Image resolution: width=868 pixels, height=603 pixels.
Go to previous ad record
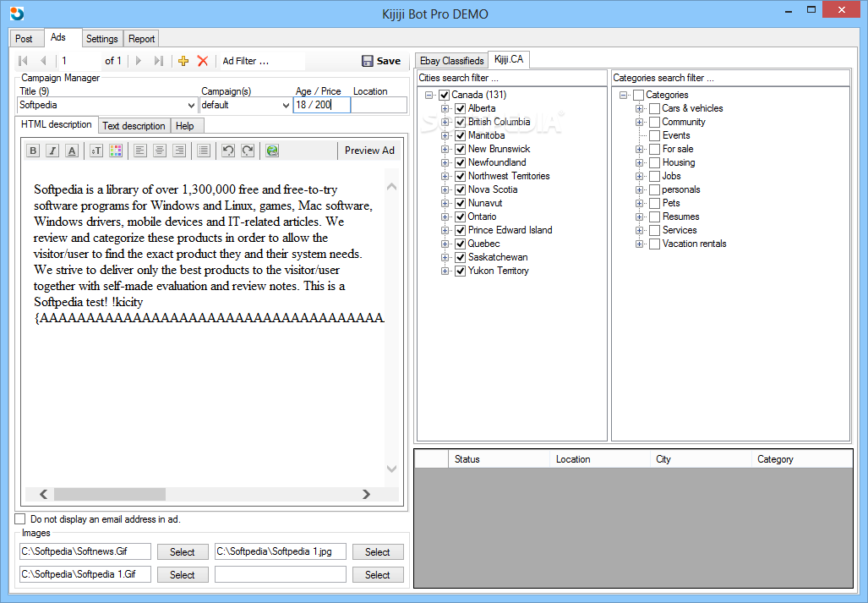coord(44,61)
